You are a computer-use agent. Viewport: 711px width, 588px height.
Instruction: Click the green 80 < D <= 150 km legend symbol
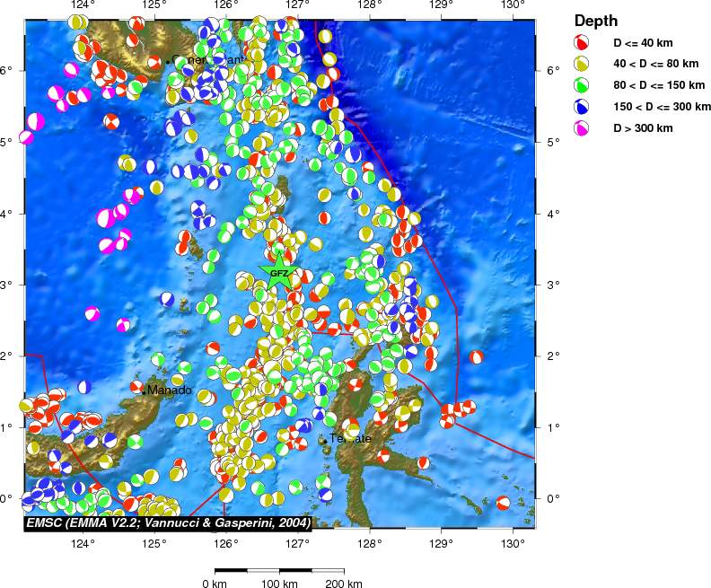(582, 85)
